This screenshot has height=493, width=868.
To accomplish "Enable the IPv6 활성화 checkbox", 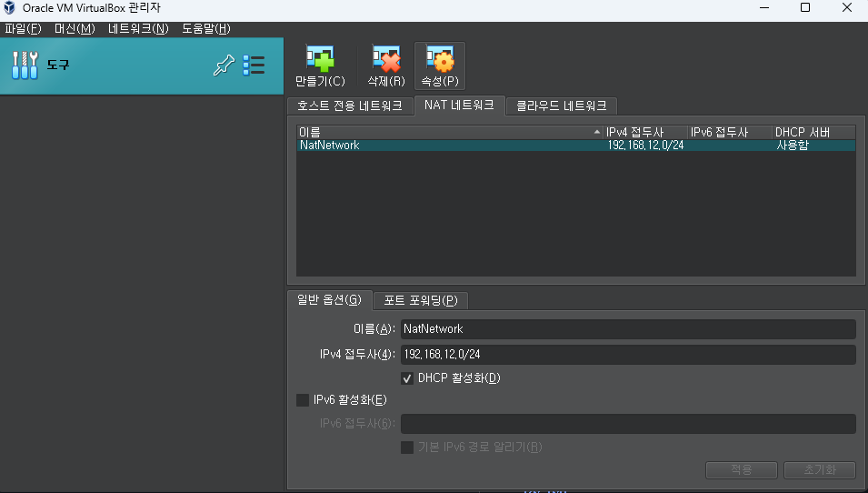I will 303,400.
